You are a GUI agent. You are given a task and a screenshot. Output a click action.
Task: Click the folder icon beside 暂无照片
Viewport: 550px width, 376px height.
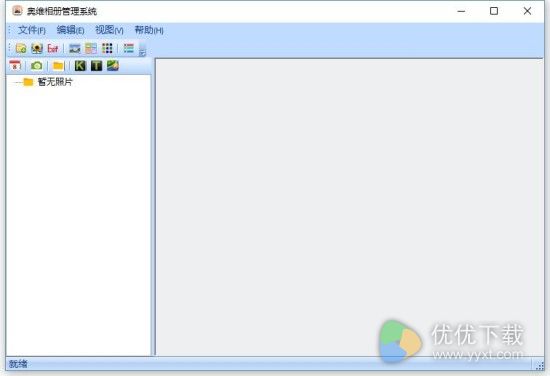pyautogui.click(x=28, y=82)
